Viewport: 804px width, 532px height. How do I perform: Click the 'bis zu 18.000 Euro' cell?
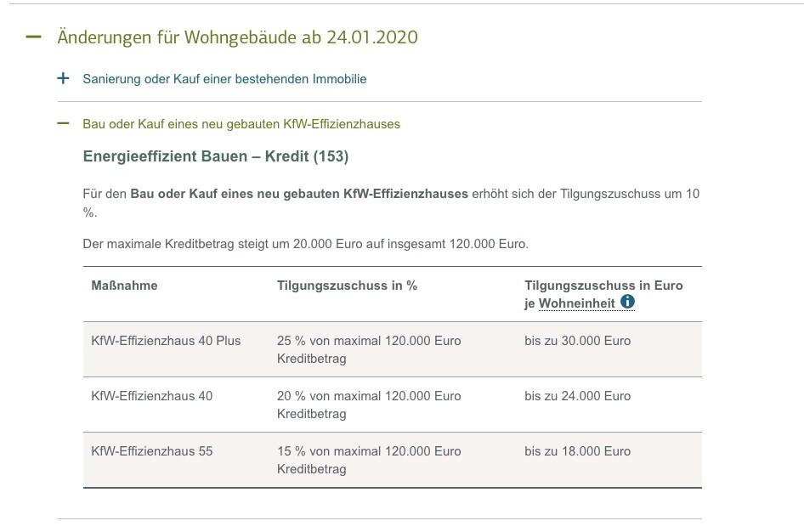click(577, 451)
